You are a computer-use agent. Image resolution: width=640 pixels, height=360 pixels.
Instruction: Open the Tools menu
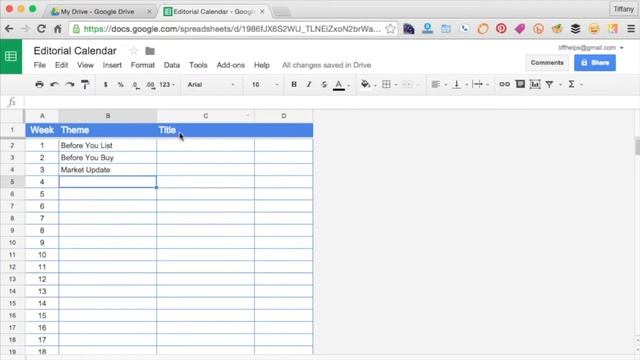(198, 65)
